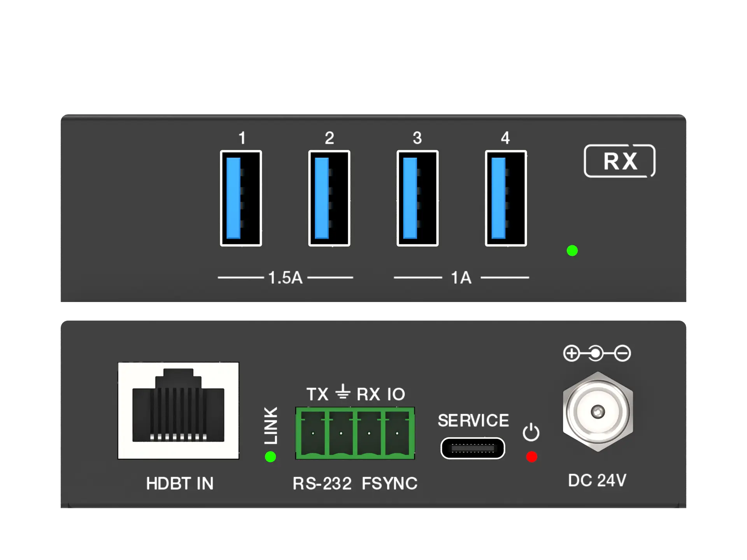The image size is (747, 560).
Task: Click the RS-232 text label
Action: [x=322, y=484]
